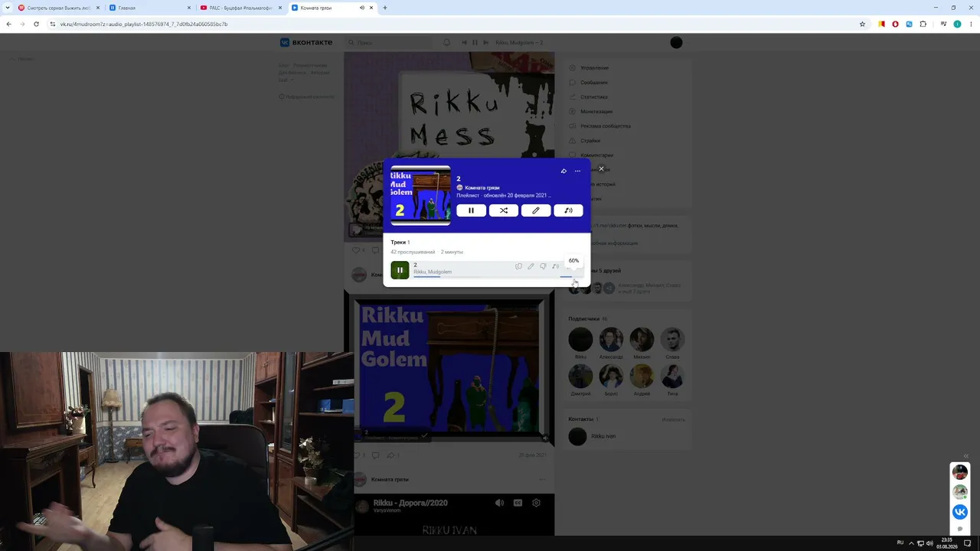Close the playlist popup

pos(601,168)
